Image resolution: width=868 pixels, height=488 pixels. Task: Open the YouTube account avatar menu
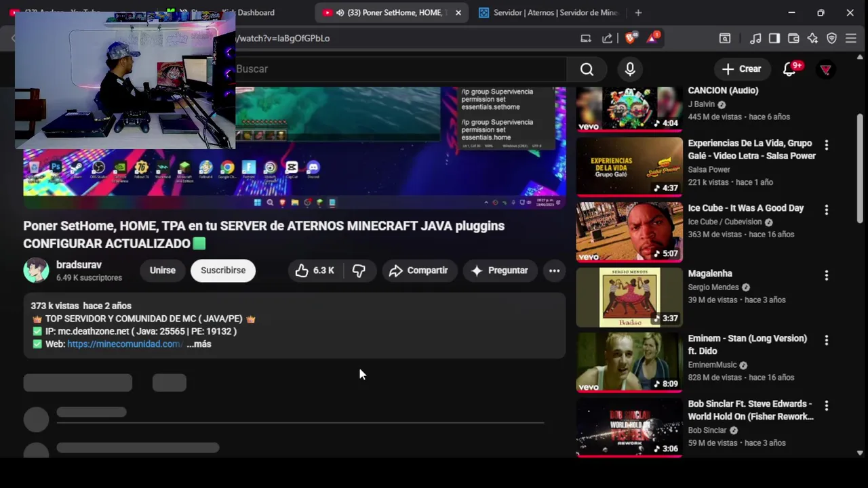(x=825, y=69)
